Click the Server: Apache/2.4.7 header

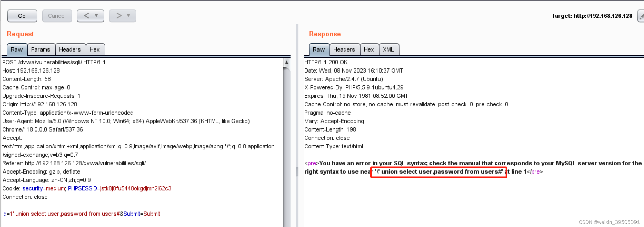coord(344,79)
